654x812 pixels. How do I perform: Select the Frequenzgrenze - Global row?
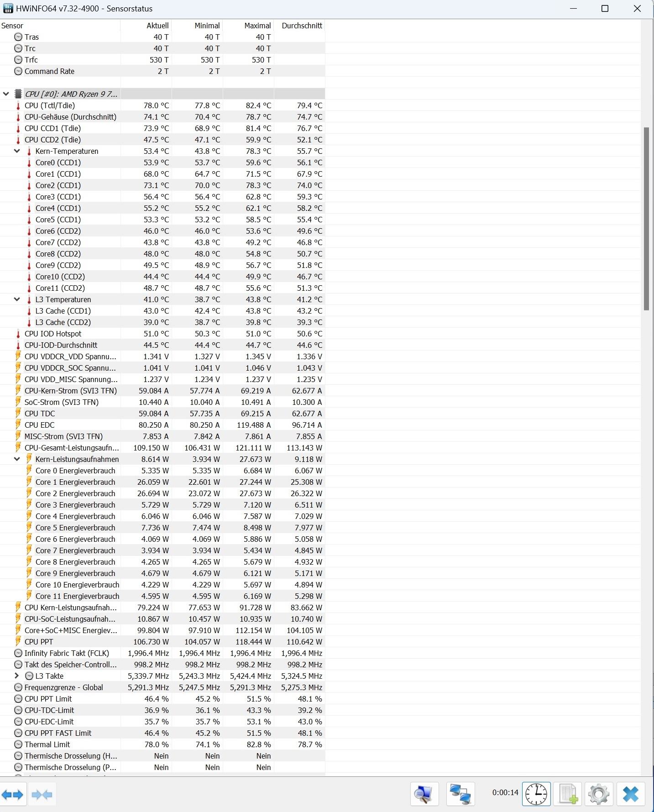162,687
